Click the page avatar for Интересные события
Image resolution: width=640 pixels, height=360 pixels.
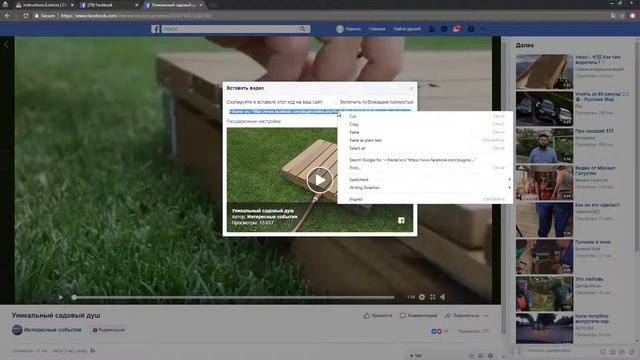pos(17,330)
